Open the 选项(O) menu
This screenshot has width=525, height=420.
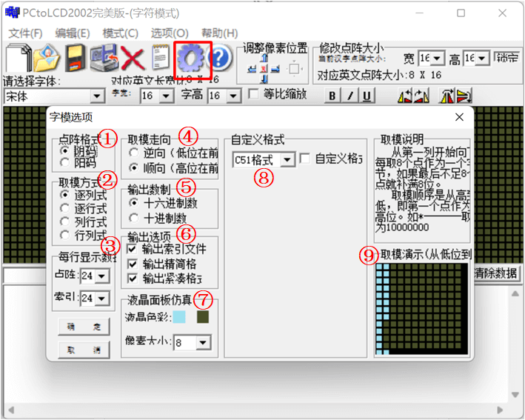tap(170, 33)
